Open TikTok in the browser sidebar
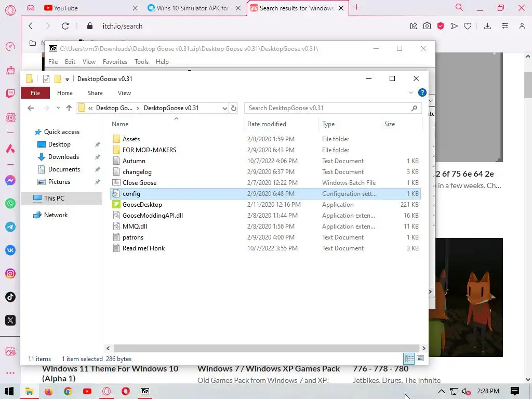This screenshot has height=399, width=532. [x=10, y=297]
